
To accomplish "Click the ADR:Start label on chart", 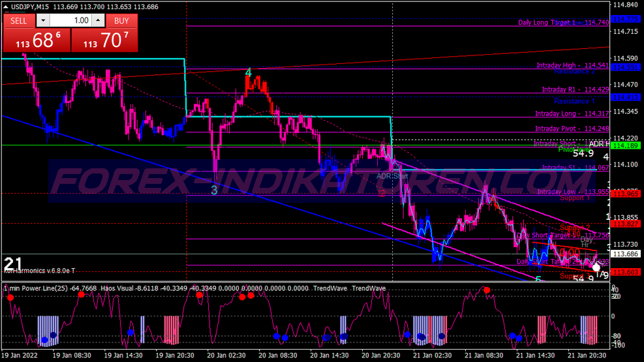I will (392, 175).
